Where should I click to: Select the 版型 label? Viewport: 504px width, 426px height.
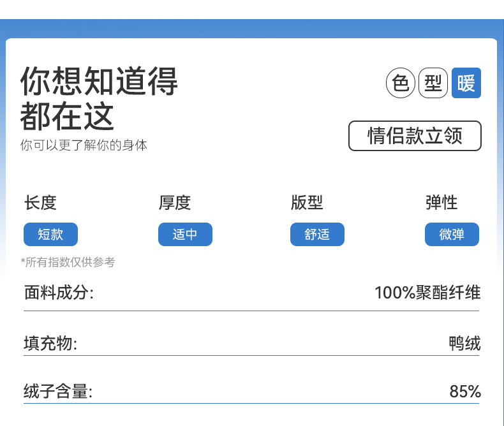307,203
